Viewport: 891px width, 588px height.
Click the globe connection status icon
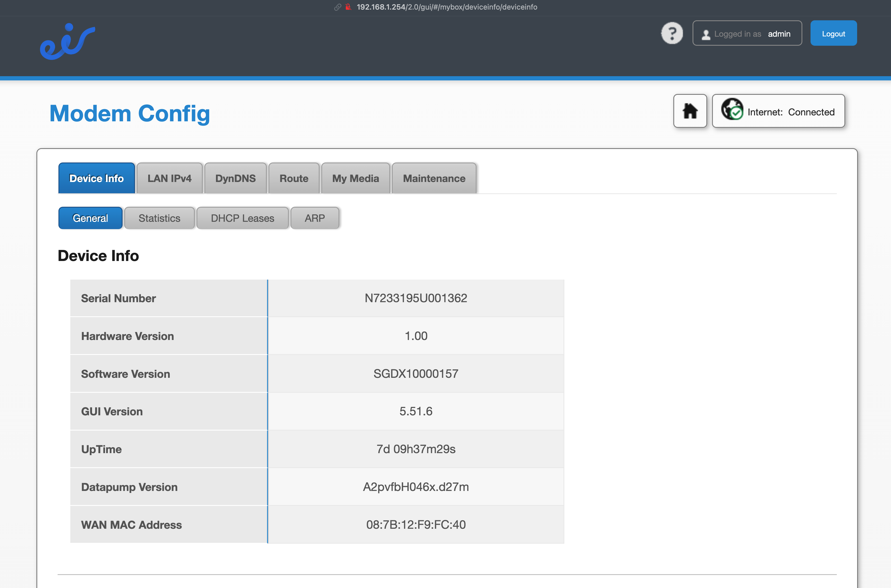pos(732,109)
